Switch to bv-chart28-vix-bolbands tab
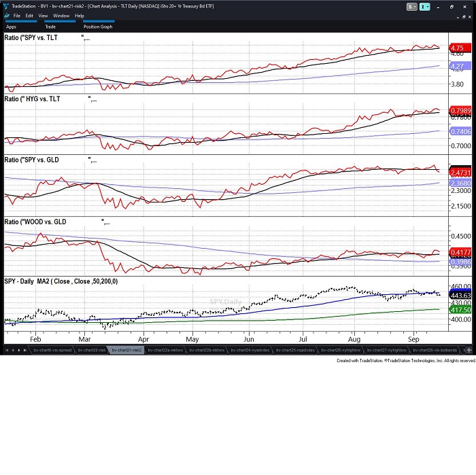The height and width of the screenshot is (475, 476). click(x=435, y=350)
